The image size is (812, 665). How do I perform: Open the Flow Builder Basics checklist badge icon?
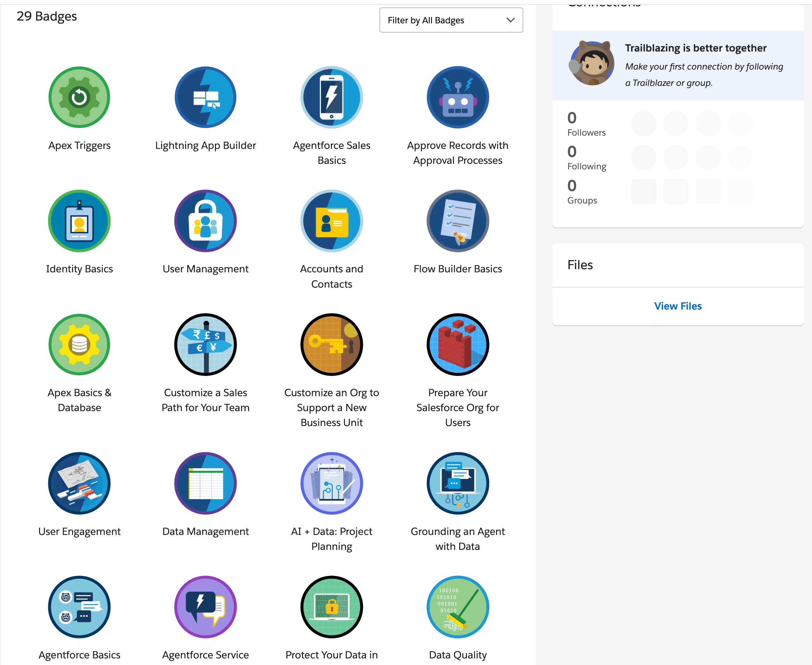pyautogui.click(x=457, y=221)
